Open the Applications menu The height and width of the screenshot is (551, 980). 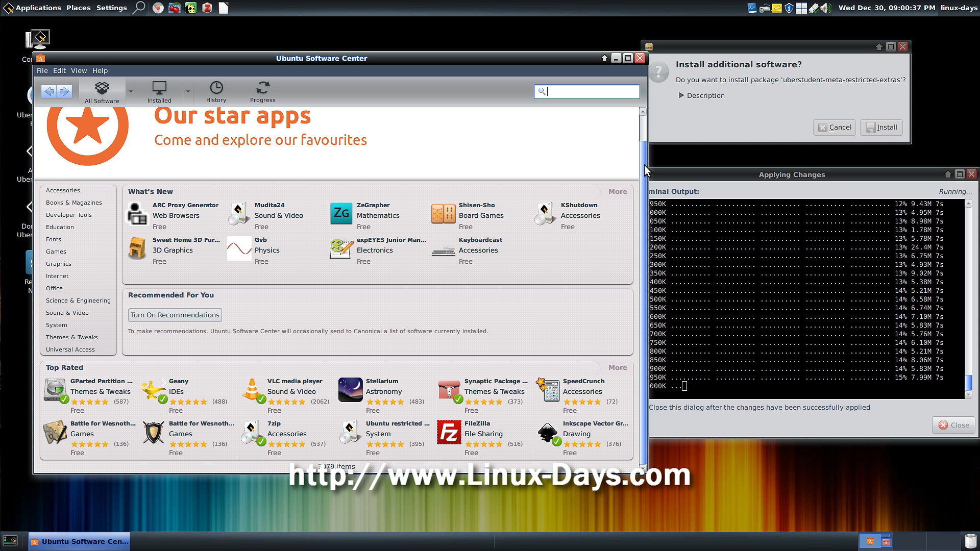pyautogui.click(x=33, y=8)
